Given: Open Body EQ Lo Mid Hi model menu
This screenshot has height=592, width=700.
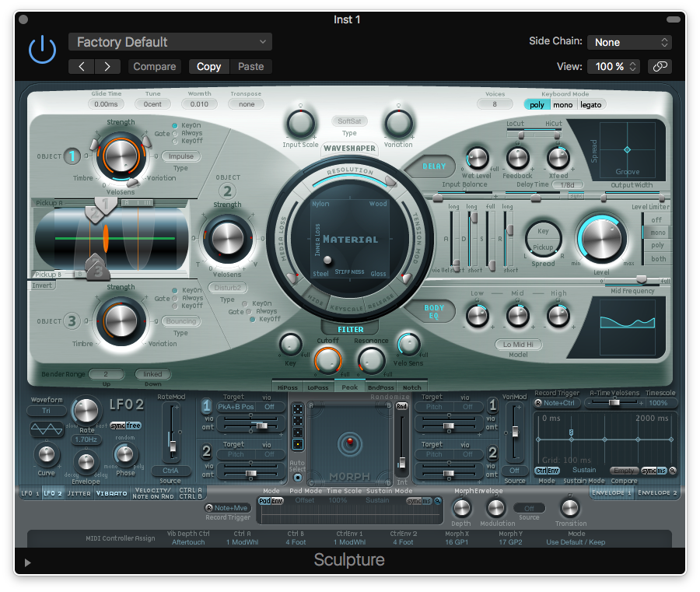Looking at the screenshot, I should [x=518, y=344].
